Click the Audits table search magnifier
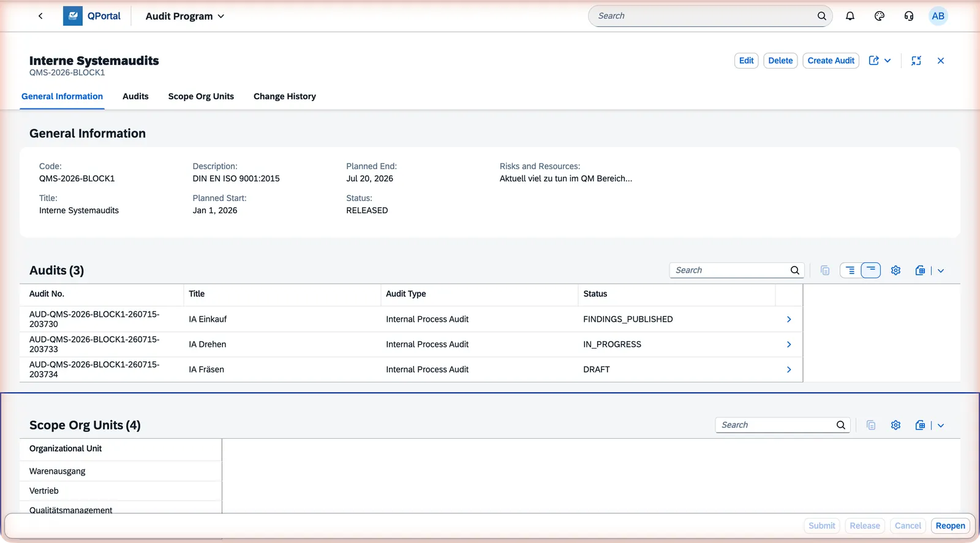Viewport: 980px width, 543px height. (x=795, y=270)
